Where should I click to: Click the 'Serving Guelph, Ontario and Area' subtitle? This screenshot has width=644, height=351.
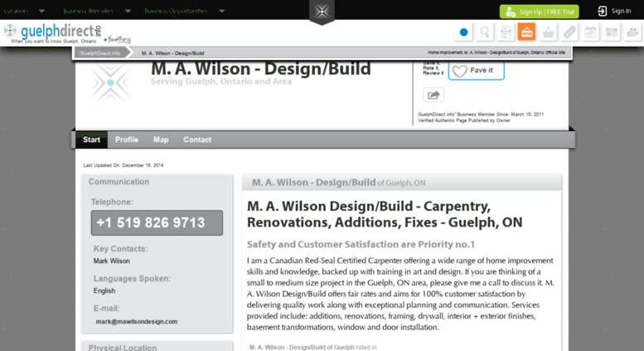pos(221,81)
